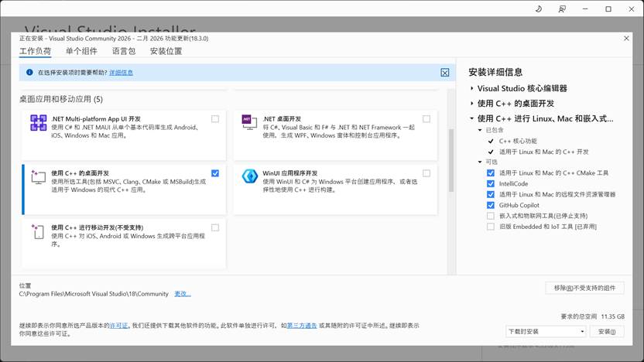Minimize the Visual Studio Installer window
644x362 pixels.
coord(585,9)
